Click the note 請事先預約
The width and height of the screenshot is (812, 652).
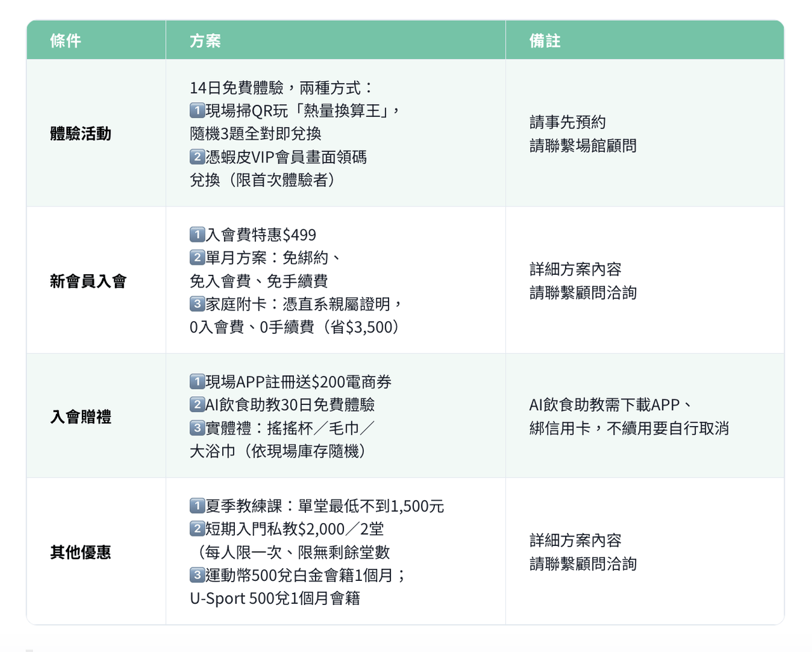[568, 123]
